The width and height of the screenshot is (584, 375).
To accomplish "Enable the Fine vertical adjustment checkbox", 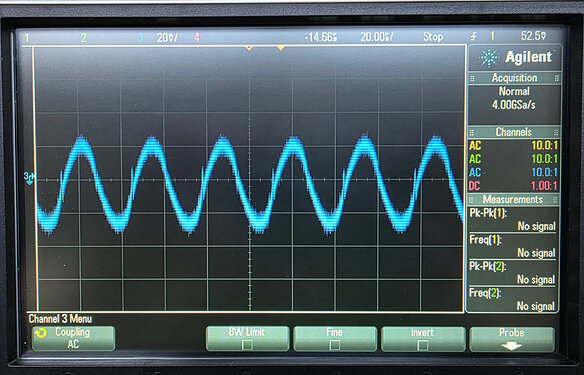I will [x=334, y=345].
